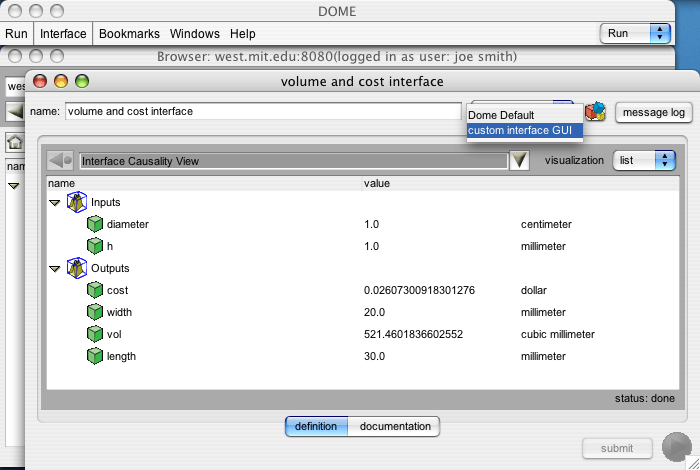Switch to the documentation tab

pyautogui.click(x=395, y=426)
